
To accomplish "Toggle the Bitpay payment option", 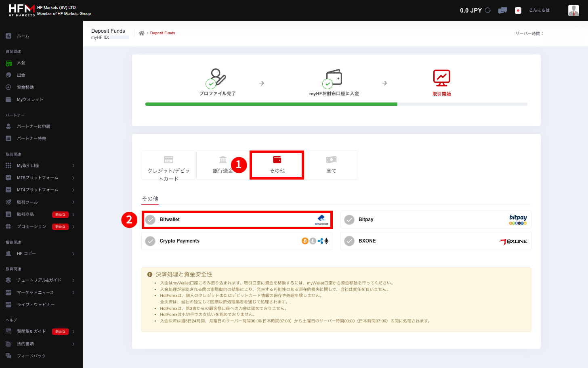I will [x=350, y=219].
